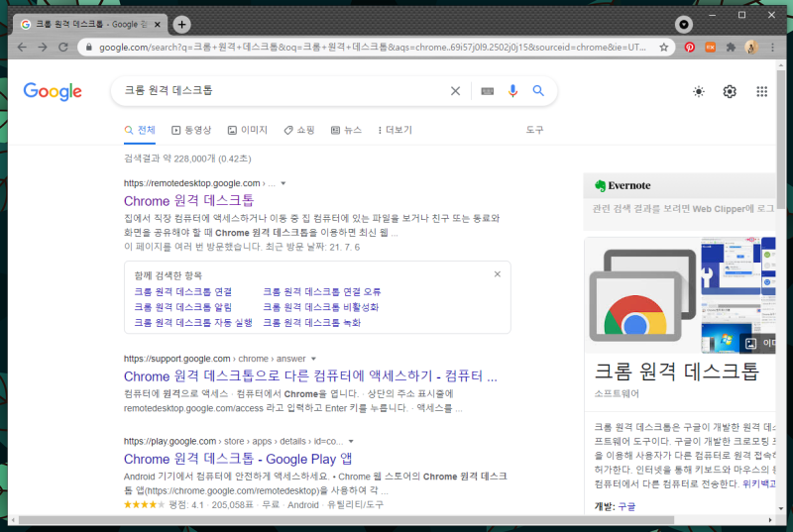
Task: Open the Chrome profile avatar
Action: coord(751,47)
